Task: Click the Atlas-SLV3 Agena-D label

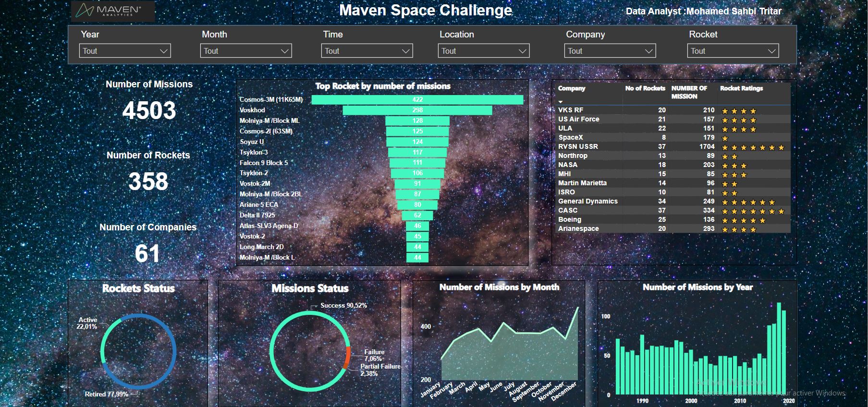Action: tap(269, 226)
